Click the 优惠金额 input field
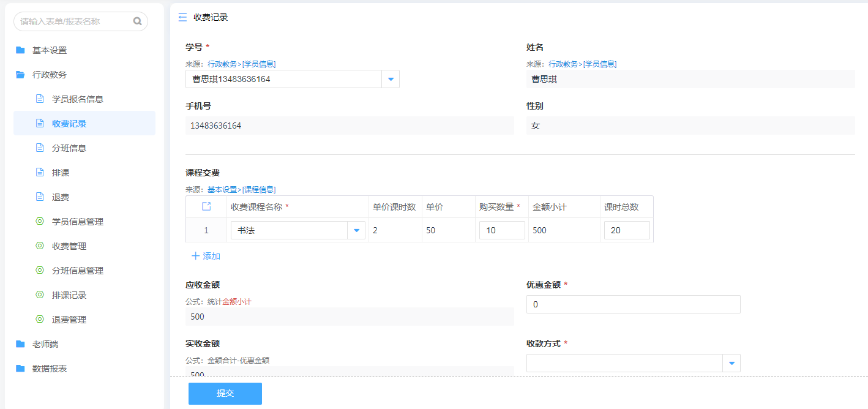The image size is (868, 409). point(633,304)
